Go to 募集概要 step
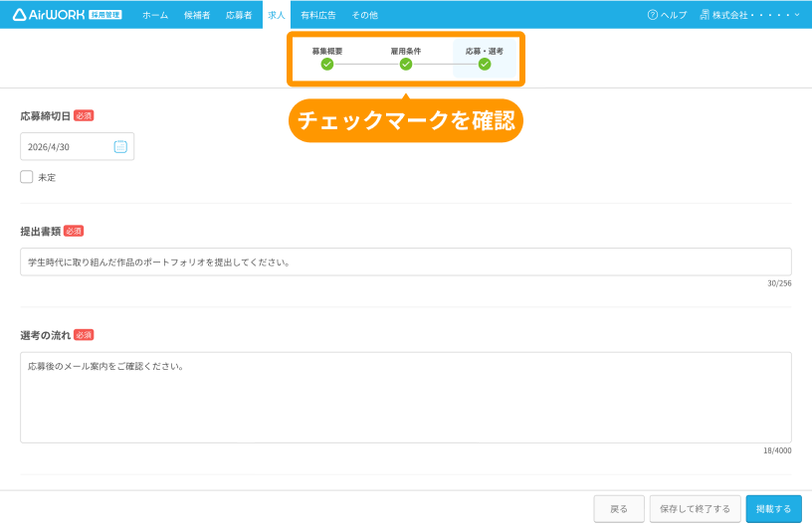 coord(327,51)
